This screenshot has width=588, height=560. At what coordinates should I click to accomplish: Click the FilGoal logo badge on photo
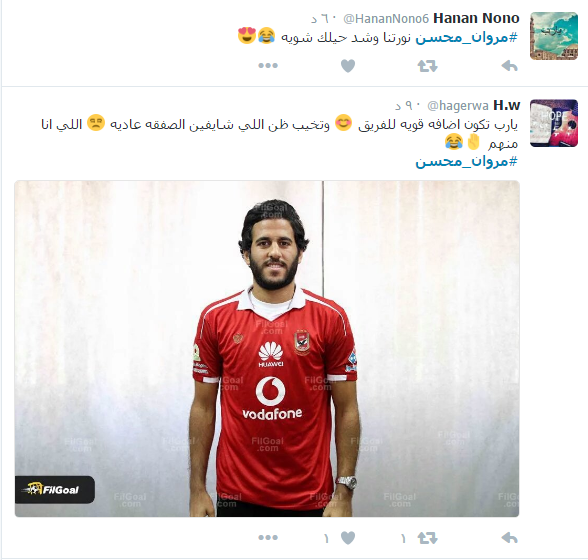pos(55,489)
